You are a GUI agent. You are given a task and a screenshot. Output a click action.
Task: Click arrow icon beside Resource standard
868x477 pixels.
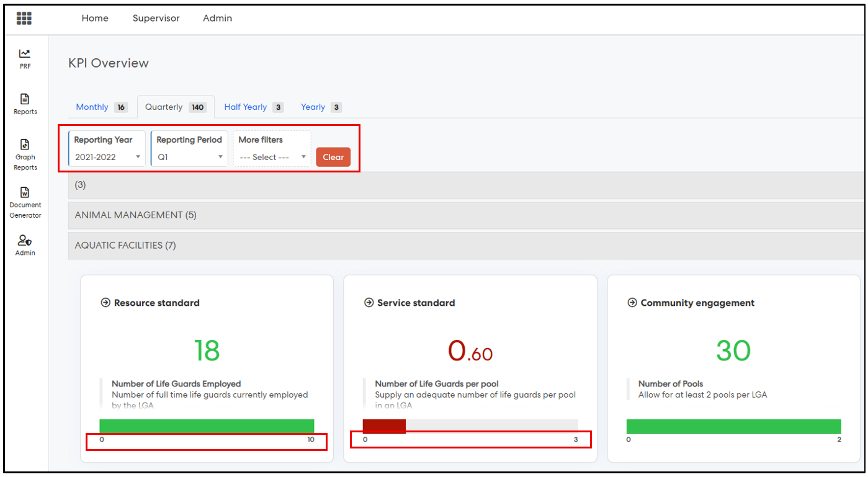105,303
